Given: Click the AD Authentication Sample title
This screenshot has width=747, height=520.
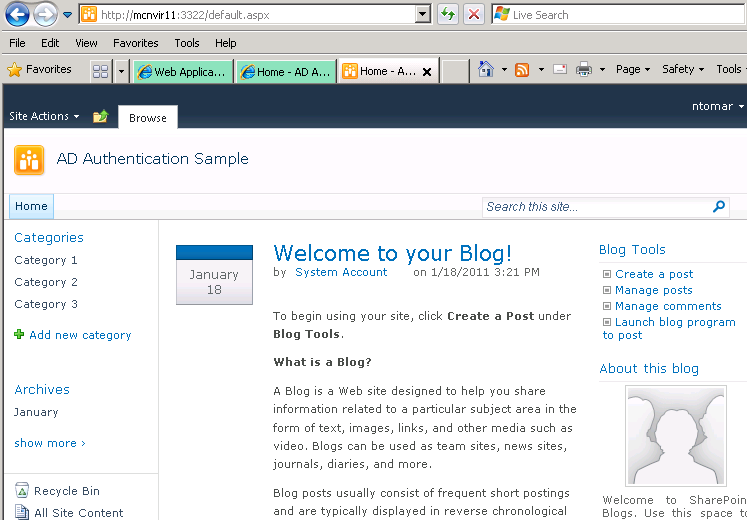Looking at the screenshot, I should point(152,159).
